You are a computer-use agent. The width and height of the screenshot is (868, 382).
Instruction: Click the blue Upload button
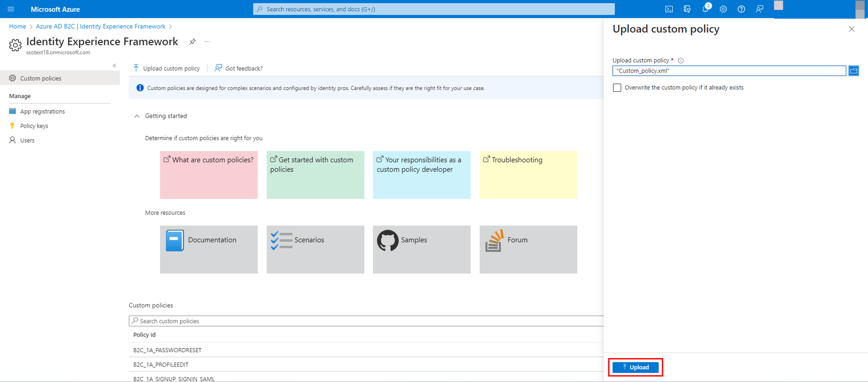click(x=635, y=367)
